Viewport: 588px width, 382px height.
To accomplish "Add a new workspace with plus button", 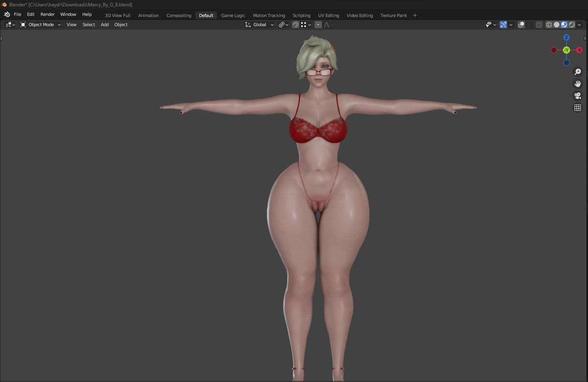I will [x=415, y=15].
